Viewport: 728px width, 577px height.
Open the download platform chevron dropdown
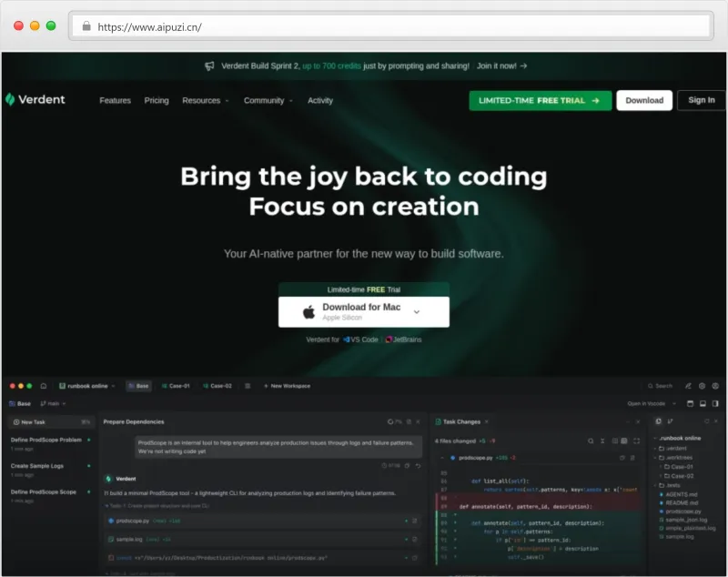[x=417, y=311]
